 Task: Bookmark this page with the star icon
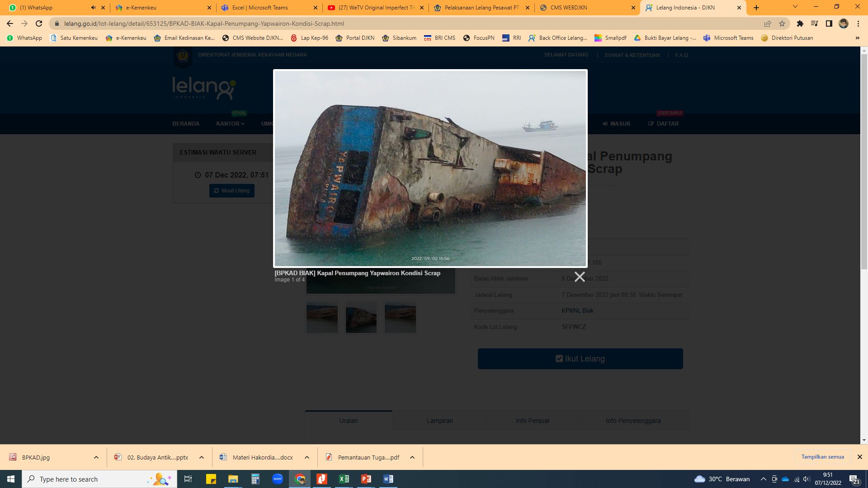pos(782,23)
